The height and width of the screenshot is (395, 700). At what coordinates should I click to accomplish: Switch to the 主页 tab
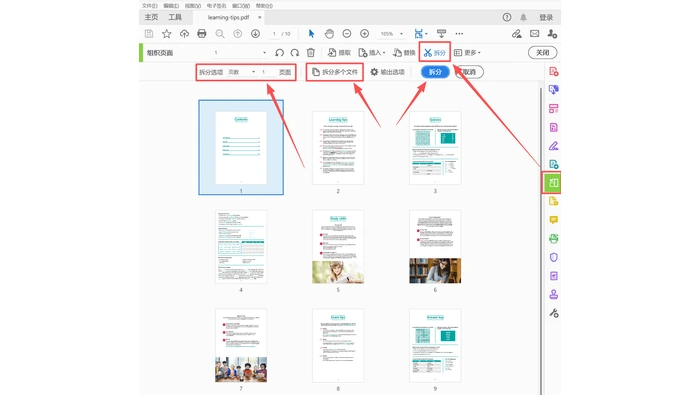pos(151,17)
